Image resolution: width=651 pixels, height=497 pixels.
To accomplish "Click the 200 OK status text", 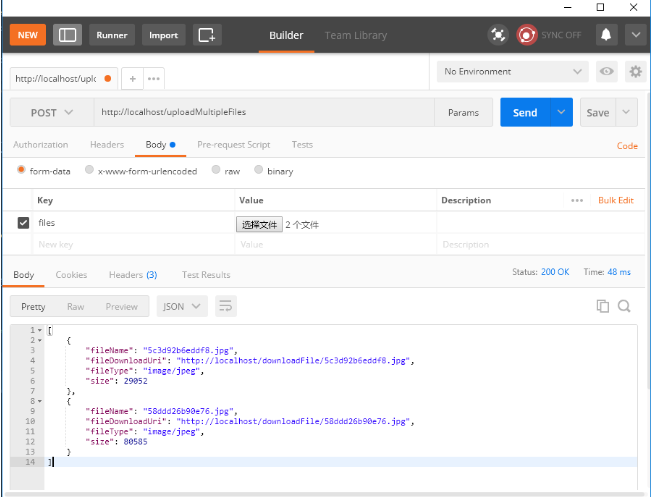I will click(555, 272).
